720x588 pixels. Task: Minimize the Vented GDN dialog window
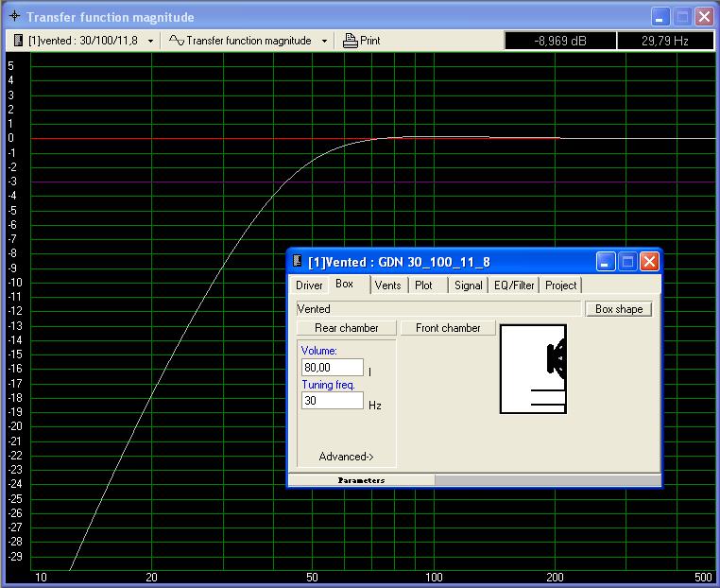606,262
